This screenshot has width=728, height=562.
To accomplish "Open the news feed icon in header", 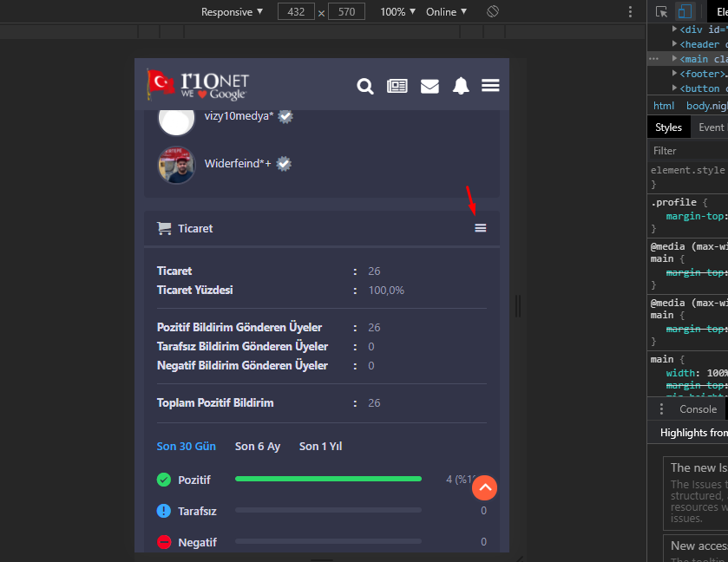I will point(397,87).
